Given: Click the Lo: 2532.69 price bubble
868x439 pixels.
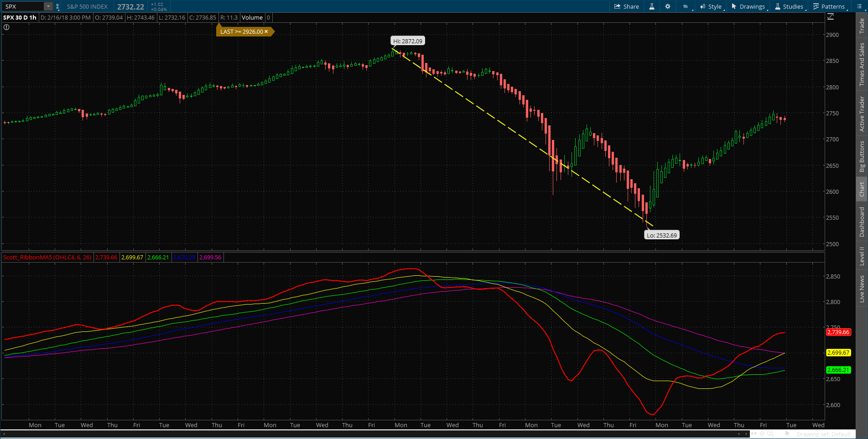Looking at the screenshot, I should tap(661, 235).
